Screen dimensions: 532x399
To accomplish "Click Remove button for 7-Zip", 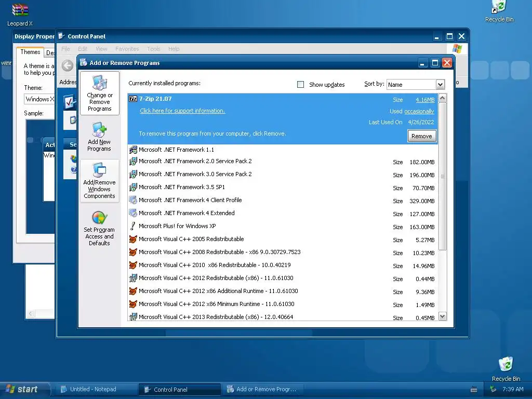I will pos(422,136).
